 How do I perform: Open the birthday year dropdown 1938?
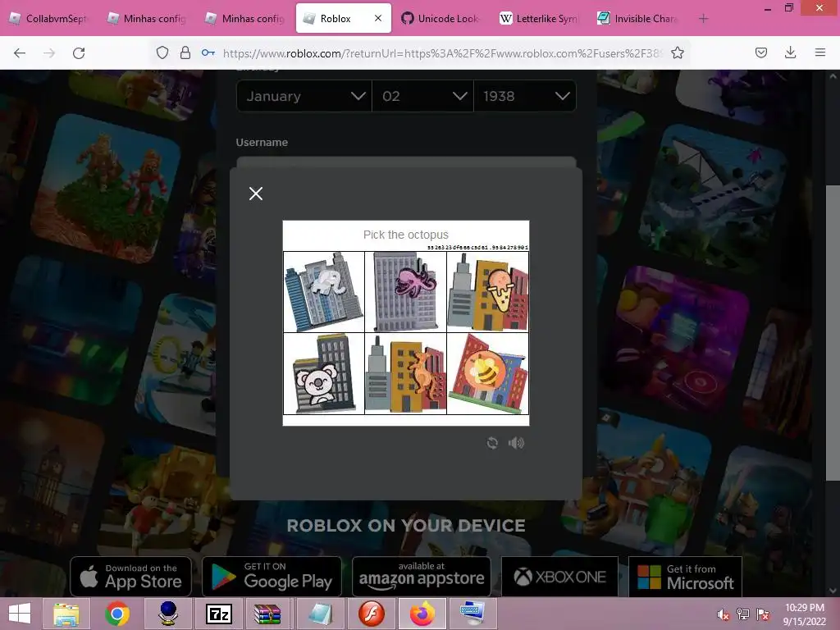point(525,96)
